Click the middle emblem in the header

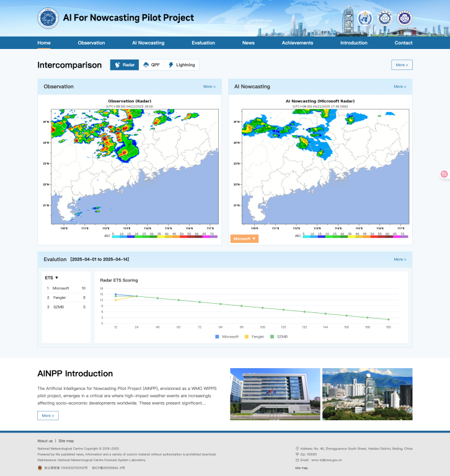385,18
